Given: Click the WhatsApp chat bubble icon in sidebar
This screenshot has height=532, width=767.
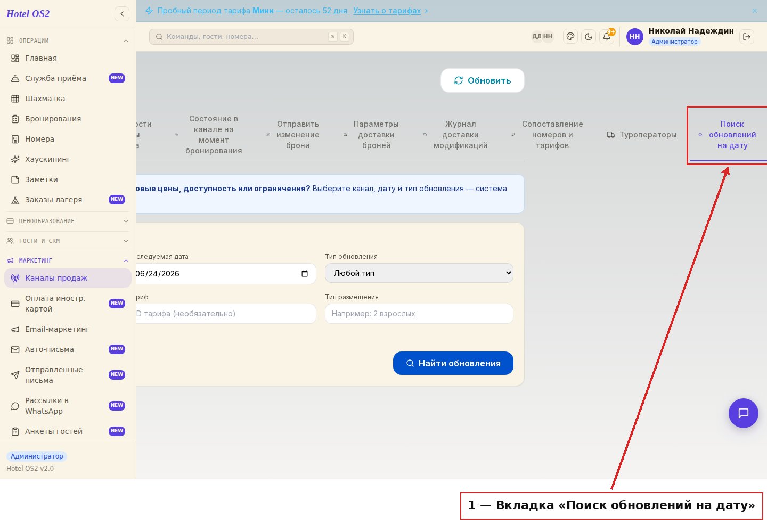Looking at the screenshot, I should click(15, 406).
